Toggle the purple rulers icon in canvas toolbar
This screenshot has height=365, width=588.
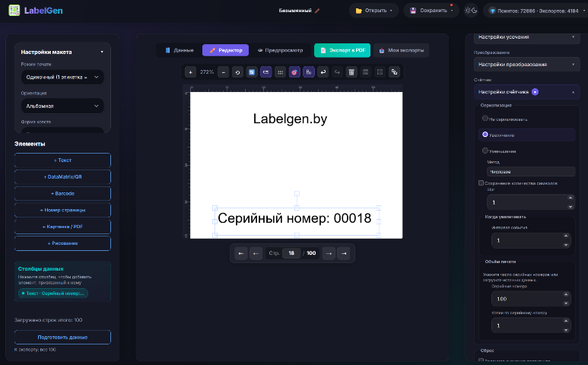266,72
